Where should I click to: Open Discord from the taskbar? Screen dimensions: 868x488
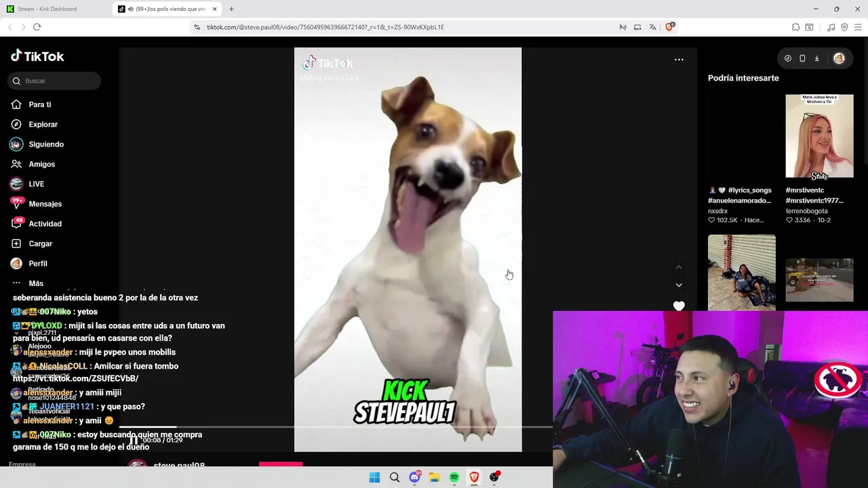[414, 477]
